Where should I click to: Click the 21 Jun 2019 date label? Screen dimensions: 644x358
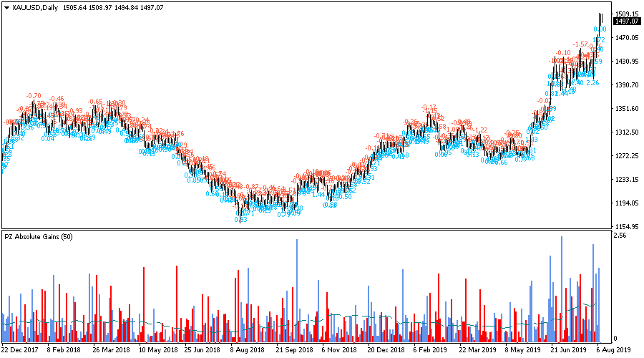pos(566,351)
